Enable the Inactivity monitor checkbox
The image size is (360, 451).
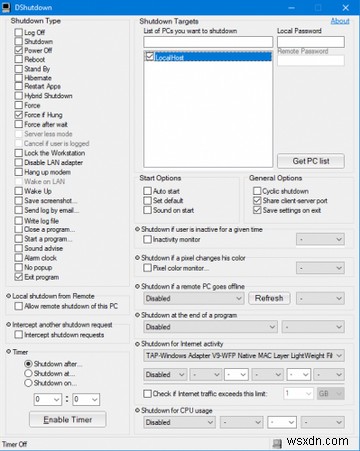pos(147,239)
